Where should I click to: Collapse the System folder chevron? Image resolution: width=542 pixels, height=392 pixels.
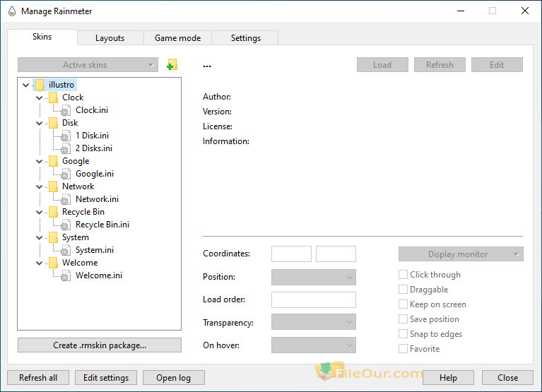point(40,237)
